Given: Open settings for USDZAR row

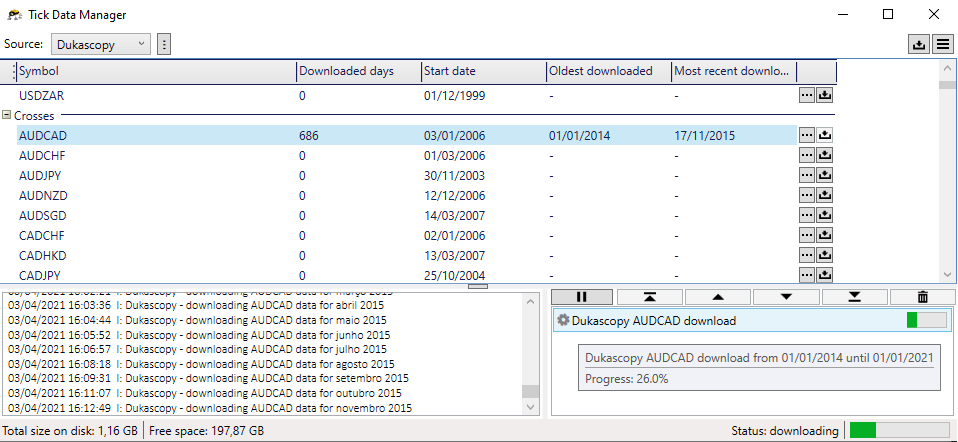Looking at the screenshot, I should click(807, 95).
